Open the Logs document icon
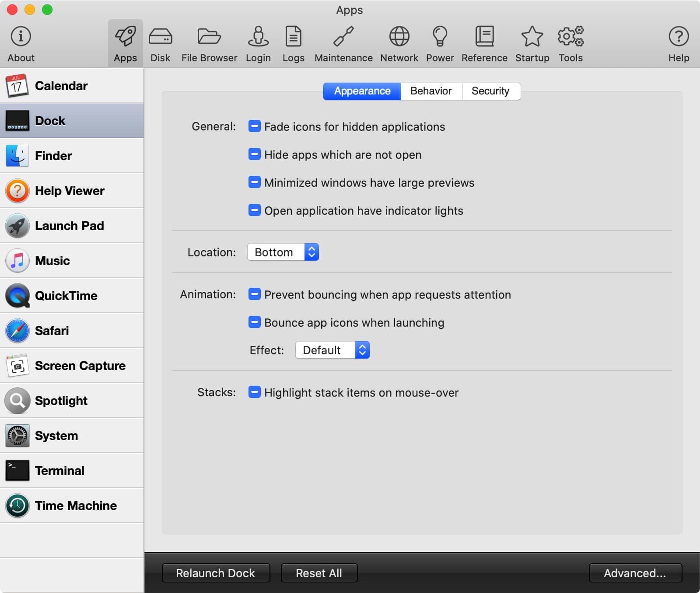This screenshot has width=700, height=593. pos(293,44)
